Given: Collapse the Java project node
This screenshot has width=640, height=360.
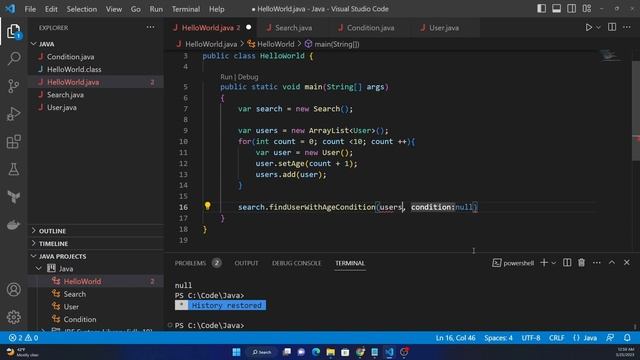Looking at the screenshot, I should click(x=39, y=269).
